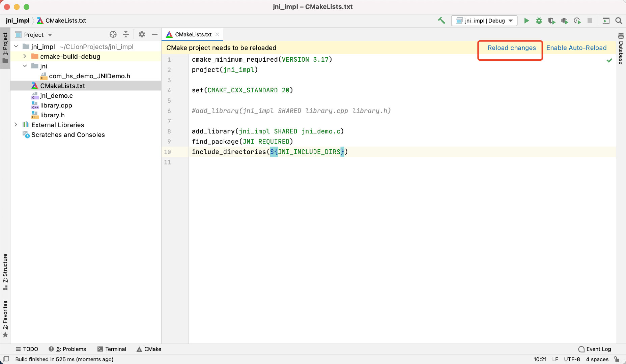
Task: Build the project with the hammer icon
Action: (442, 21)
